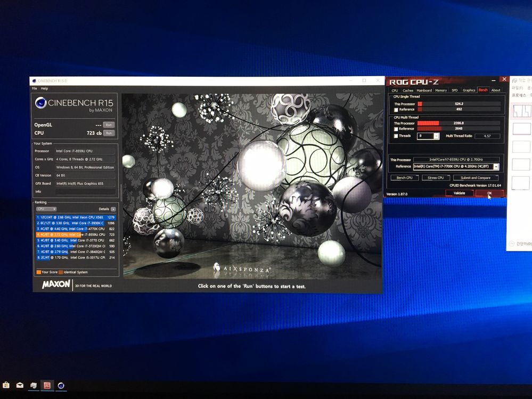The image size is (532, 399).
Task: Click the Cores x GHz value field
Action: click(x=85, y=159)
